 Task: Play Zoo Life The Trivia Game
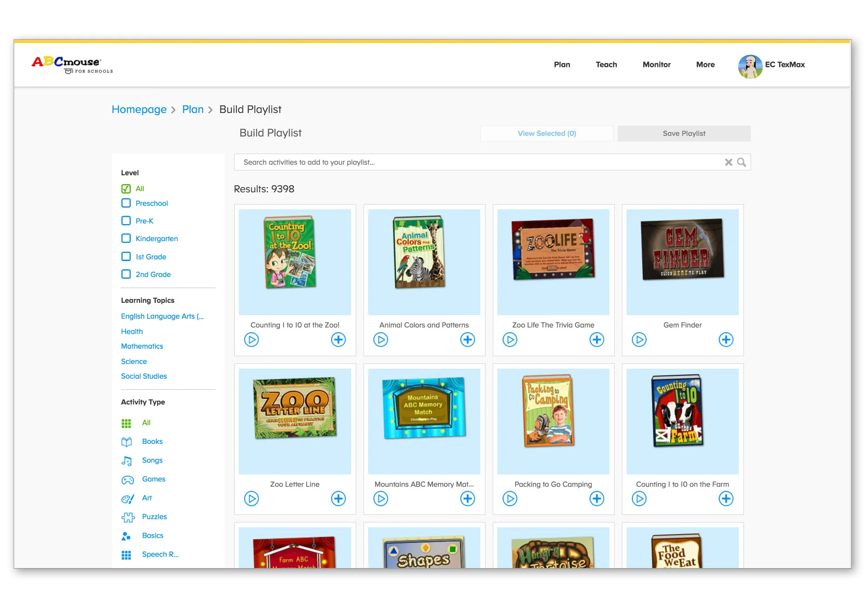pyautogui.click(x=510, y=340)
